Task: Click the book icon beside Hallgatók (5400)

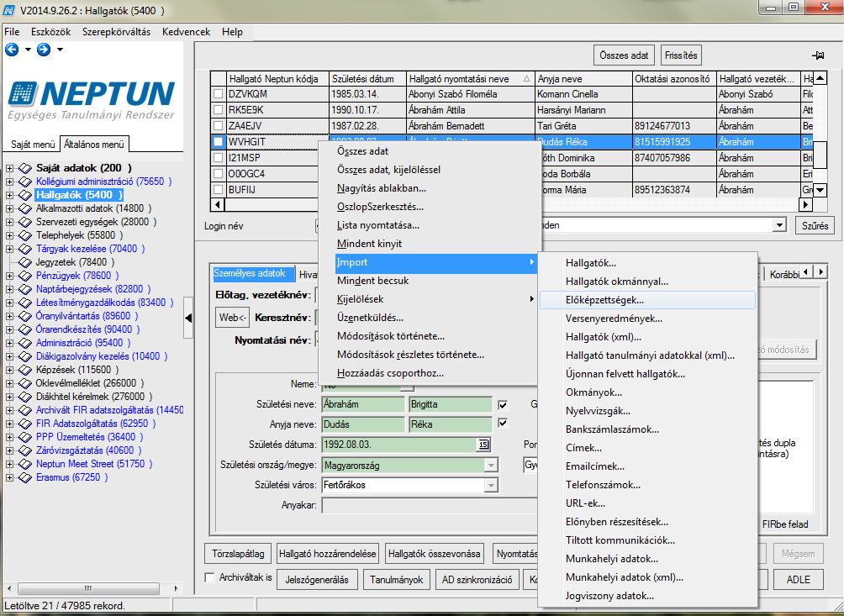Action: pos(25,195)
